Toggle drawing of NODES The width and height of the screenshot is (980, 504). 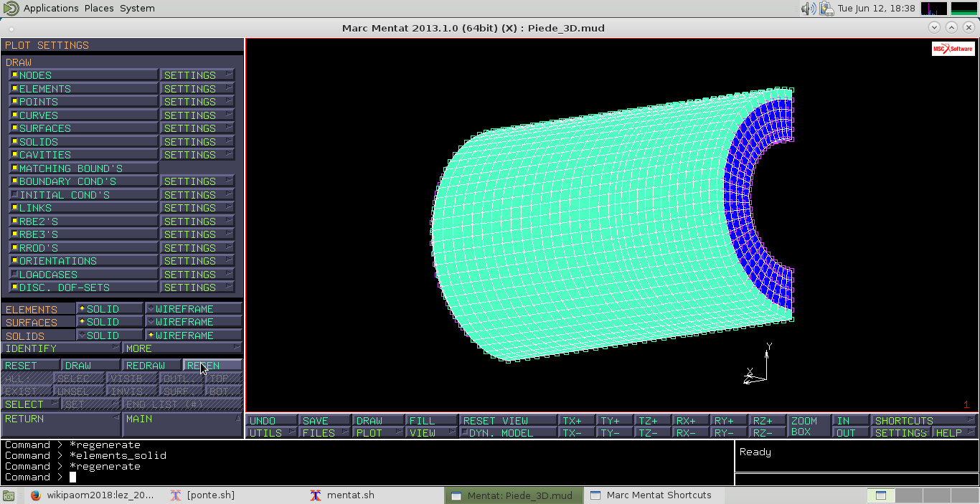tap(83, 75)
